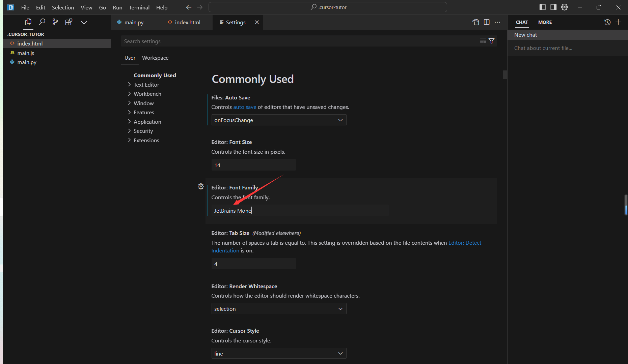Expand the Features settings category
Screen dimensions: 628x364
144,112
